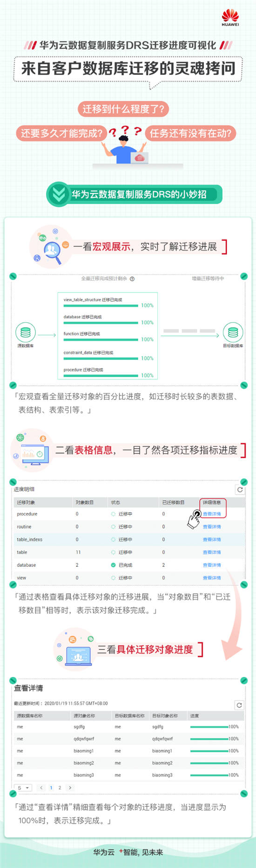Click the 目标对象名称 column header
The width and height of the screenshot is (256, 868).
click(165, 716)
